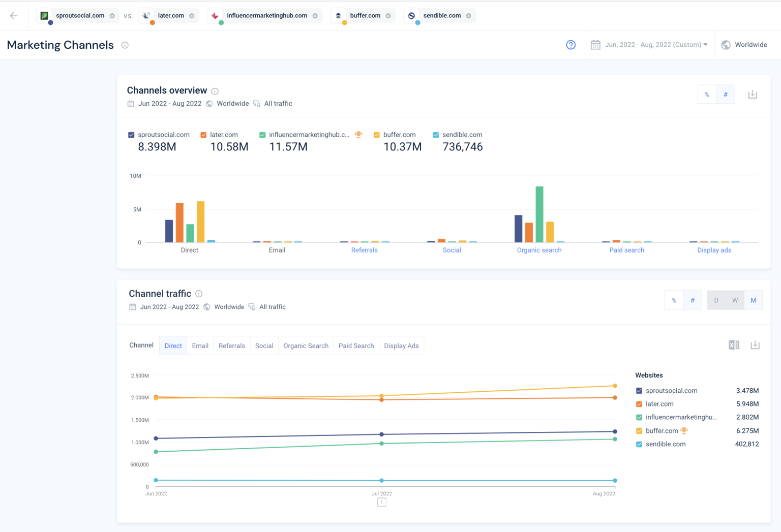Open the date range calendar icon
The height and width of the screenshot is (532, 781).
[595, 45]
